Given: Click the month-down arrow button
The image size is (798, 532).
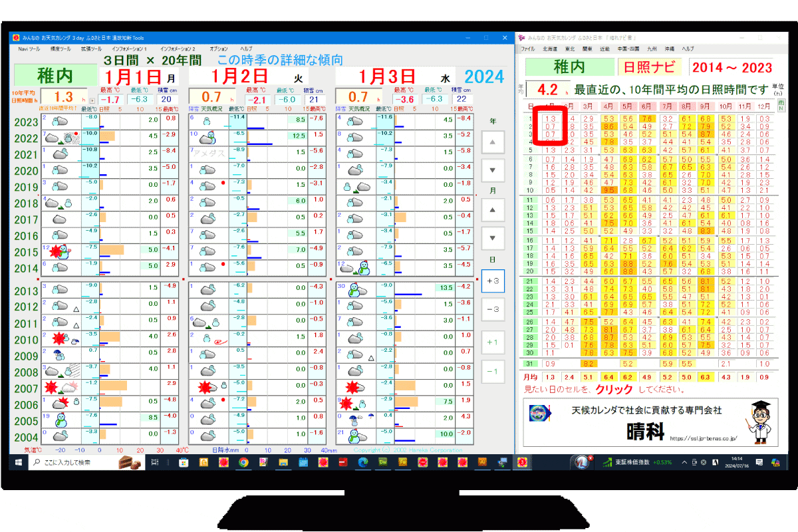Looking at the screenshot, I should click(x=492, y=238).
